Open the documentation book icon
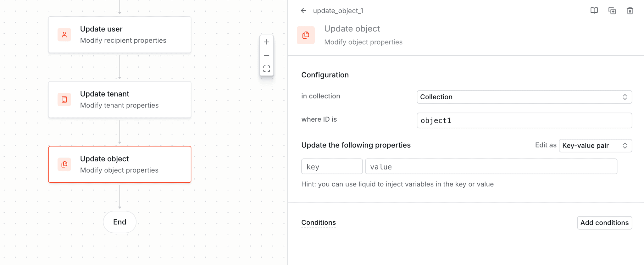This screenshot has height=265, width=644. [594, 10]
